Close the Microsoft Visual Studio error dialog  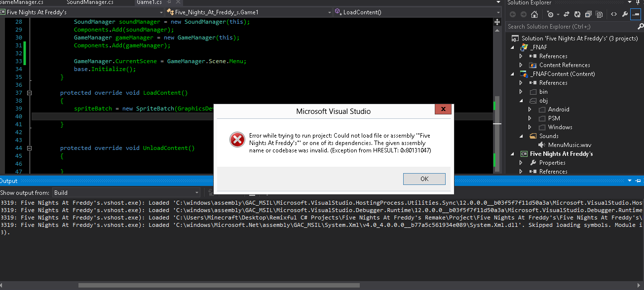[x=443, y=109]
